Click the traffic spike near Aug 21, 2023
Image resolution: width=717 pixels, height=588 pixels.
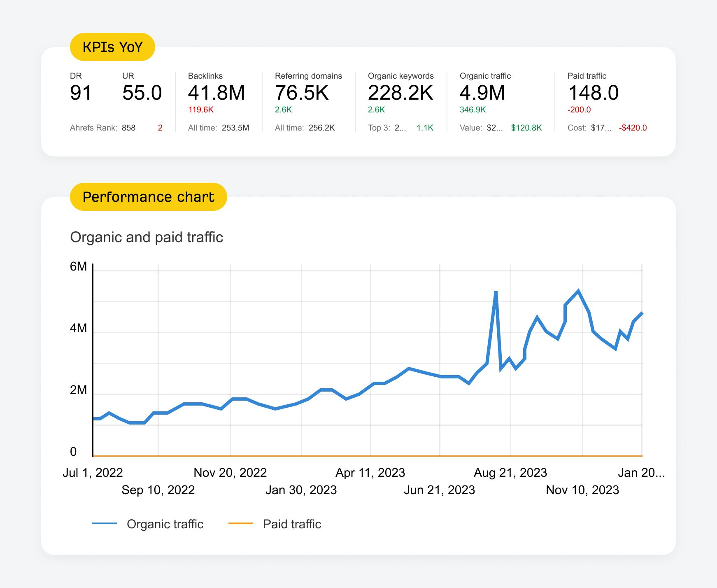[495, 292]
